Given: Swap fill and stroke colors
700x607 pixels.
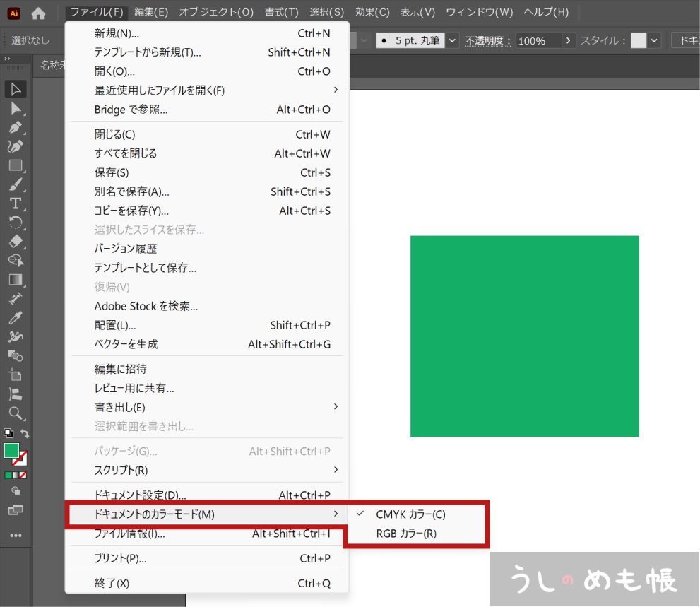Looking at the screenshot, I should click(25, 432).
